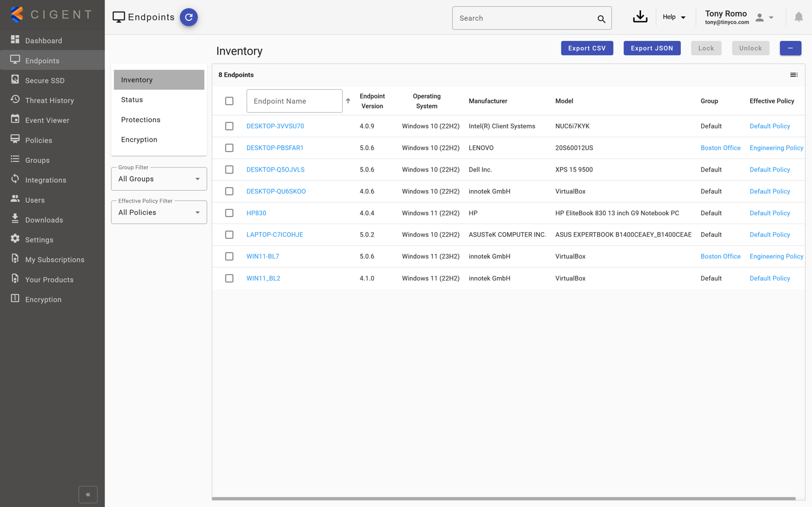This screenshot has height=507, width=812.
Task: Click the search magnifier icon
Action: click(x=601, y=19)
